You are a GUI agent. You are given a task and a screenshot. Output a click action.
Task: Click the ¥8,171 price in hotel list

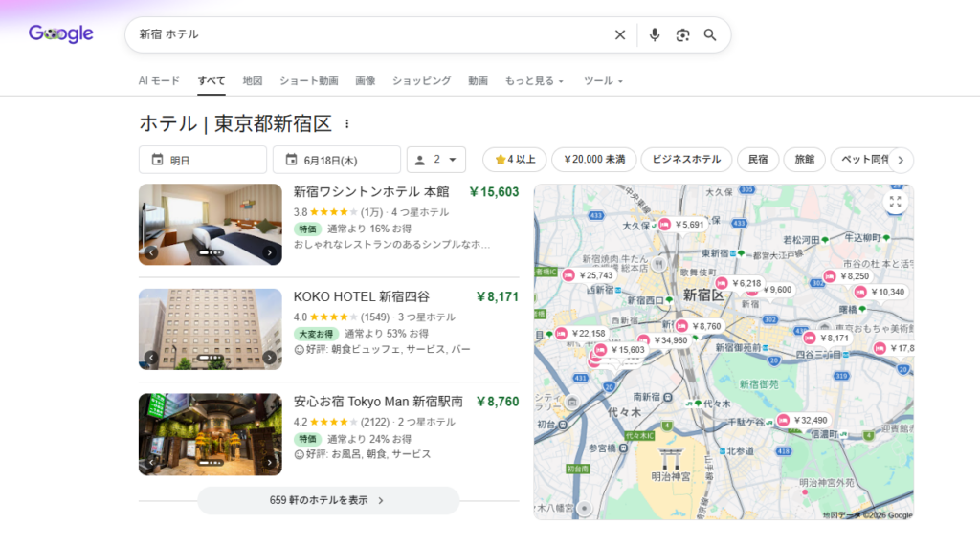click(x=497, y=296)
